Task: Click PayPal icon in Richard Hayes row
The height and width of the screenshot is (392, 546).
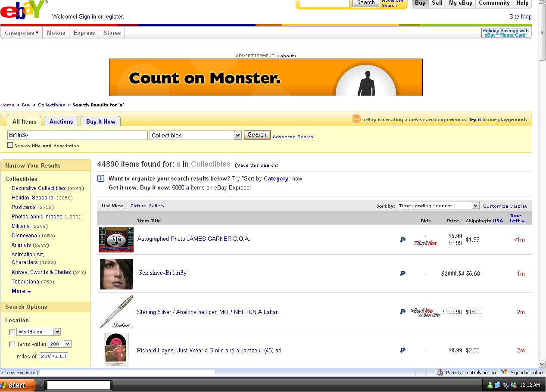Action: 402,350
